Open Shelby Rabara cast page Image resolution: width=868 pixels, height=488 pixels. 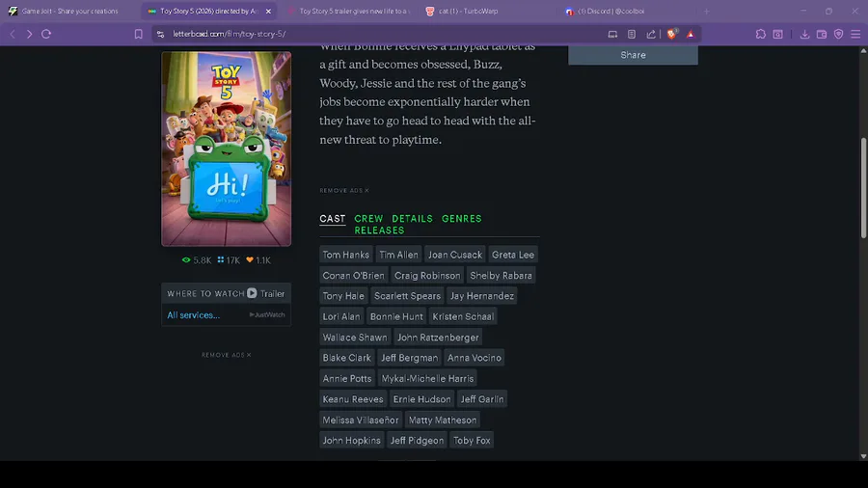coord(501,275)
